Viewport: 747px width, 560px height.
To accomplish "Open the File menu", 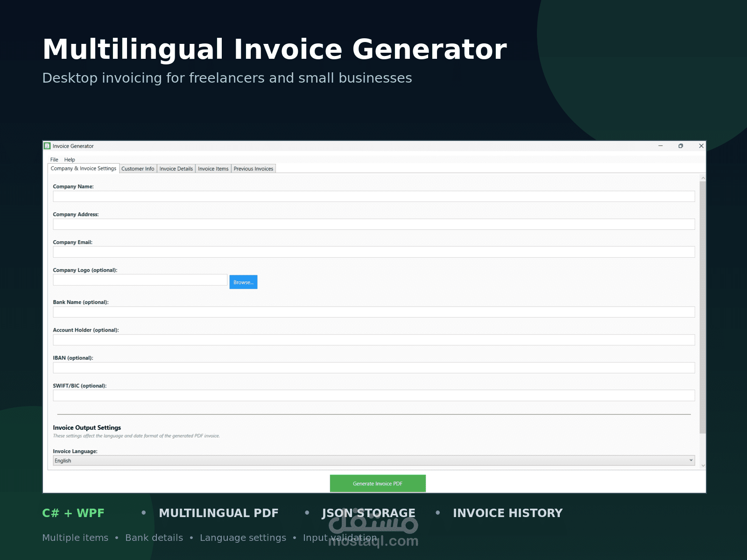I will (54, 160).
